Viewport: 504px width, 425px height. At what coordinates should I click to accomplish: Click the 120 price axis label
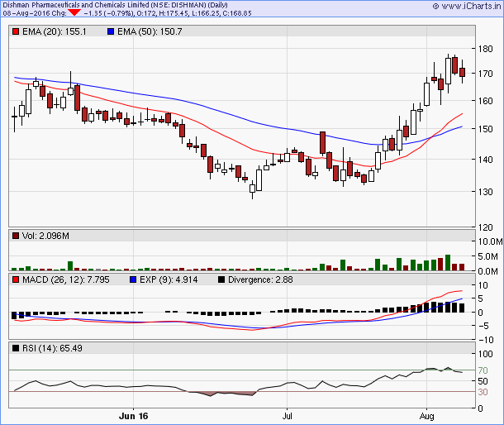(x=485, y=227)
